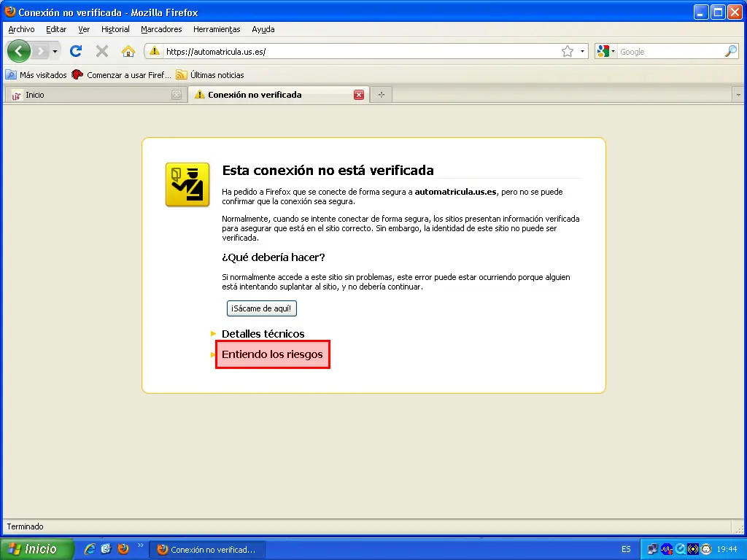Click the warning site identity icon in address bar
The height and width of the screenshot is (560, 747).
pyautogui.click(x=155, y=51)
